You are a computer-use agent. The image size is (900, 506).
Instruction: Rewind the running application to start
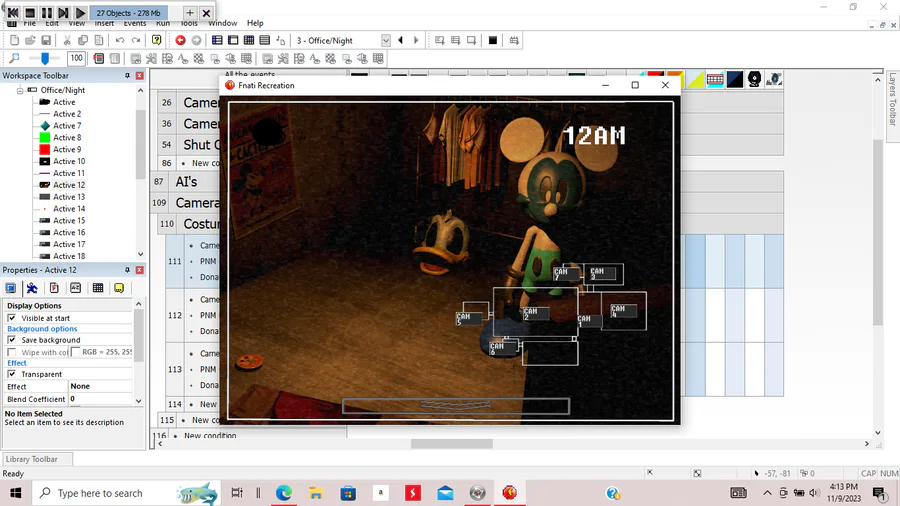13,12
